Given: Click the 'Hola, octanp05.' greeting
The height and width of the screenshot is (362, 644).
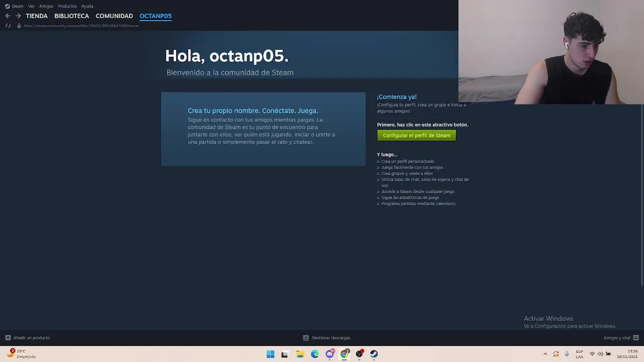Looking at the screenshot, I should [x=227, y=56].
